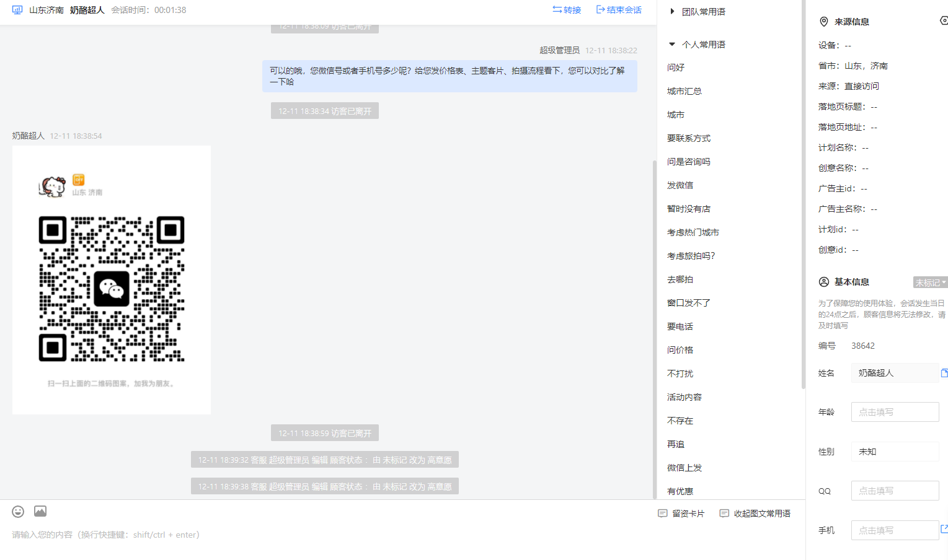Click the image upload icon
The height and width of the screenshot is (560, 948).
pyautogui.click(x=40, y=511)
